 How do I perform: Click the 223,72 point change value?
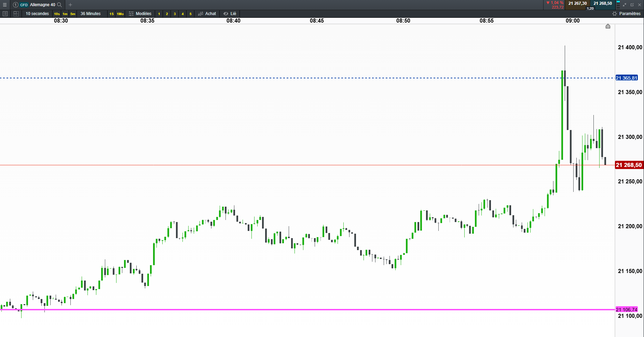[x=558, y=7]
